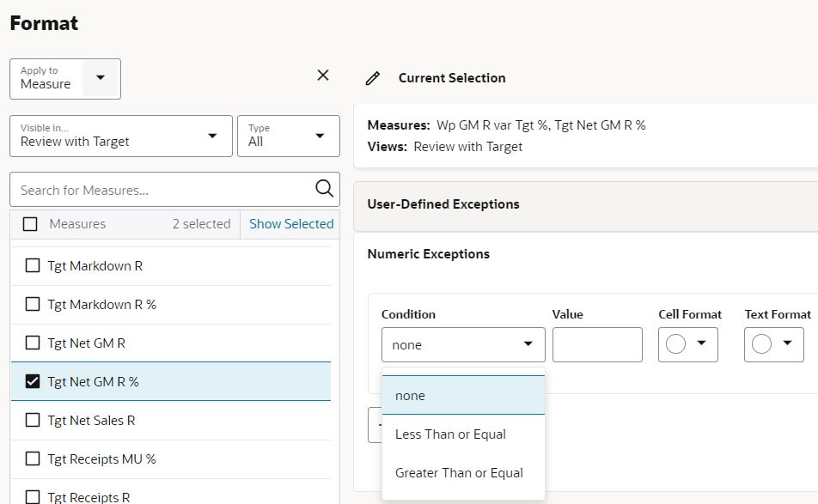Click the X close icon in the Format panel

(323, 76)
